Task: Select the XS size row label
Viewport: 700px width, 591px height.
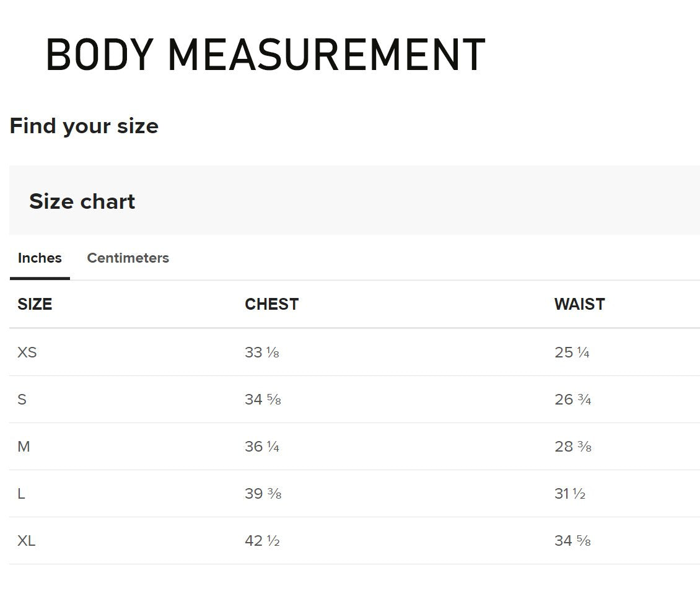Action: click(27, 352)
